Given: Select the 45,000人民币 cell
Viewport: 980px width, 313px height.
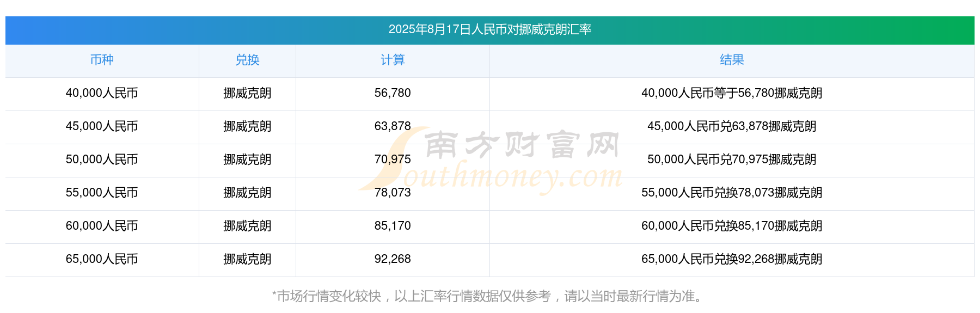Looking at the screenshot, I should 102,126.
